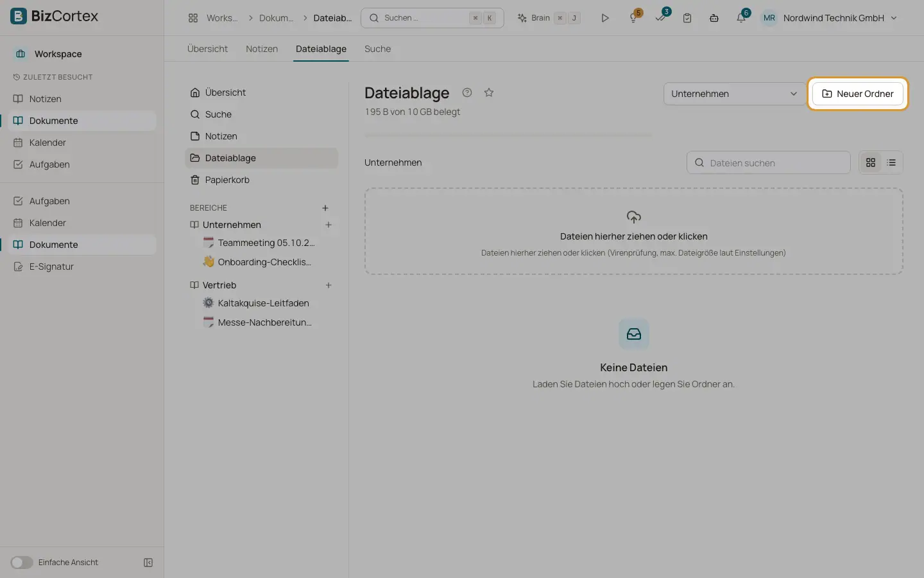Click the upload cloud icon in dropzone
Viewport: 924px width, 578px height.
click(x=634, y=217)
